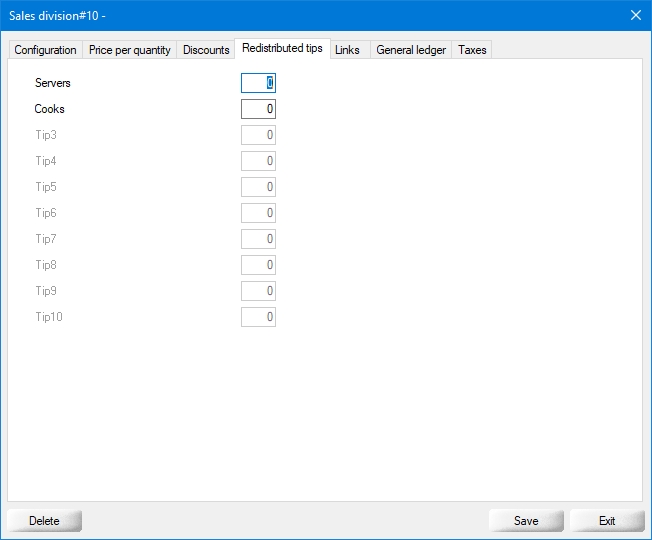This screenshot has width=652, height=540.
Task: Click the Tip9 value field
Action: [258, 291]
